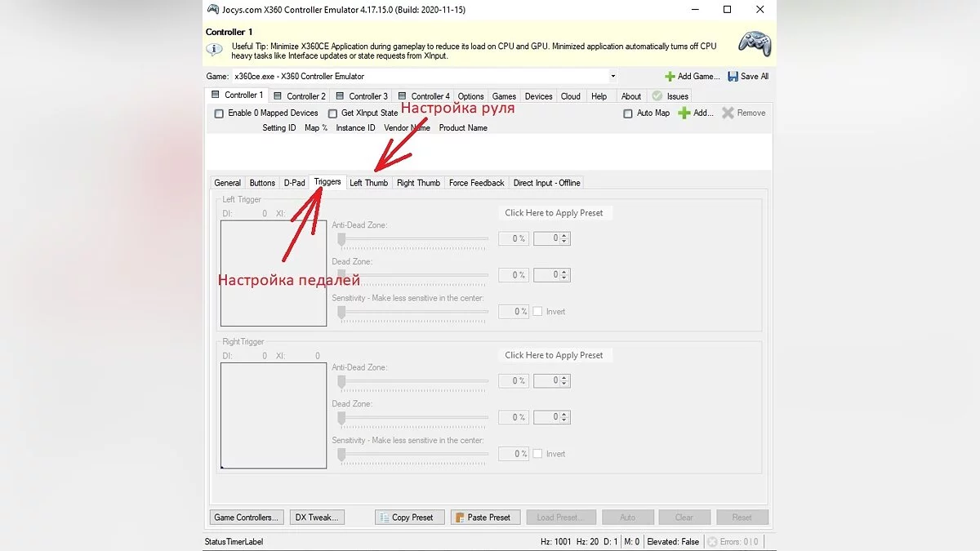Click the green plus Add Game icon
This screenshot has height=551, width=980.
coord(670,77)
